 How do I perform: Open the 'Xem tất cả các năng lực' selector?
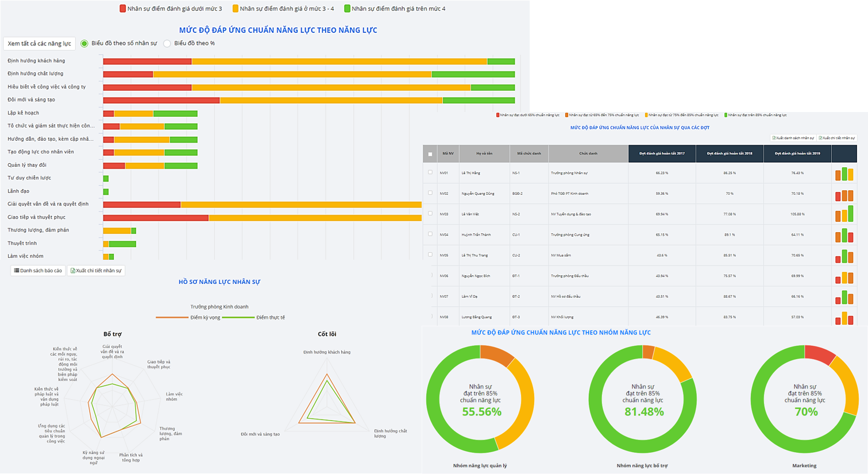pos(40,44)
